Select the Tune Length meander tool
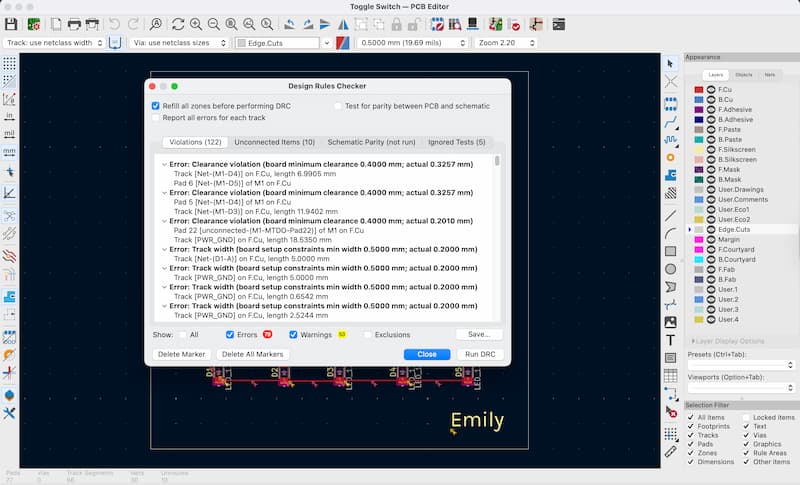The height and width of the screenshot is (485, 800). click(x=670, y=140)
